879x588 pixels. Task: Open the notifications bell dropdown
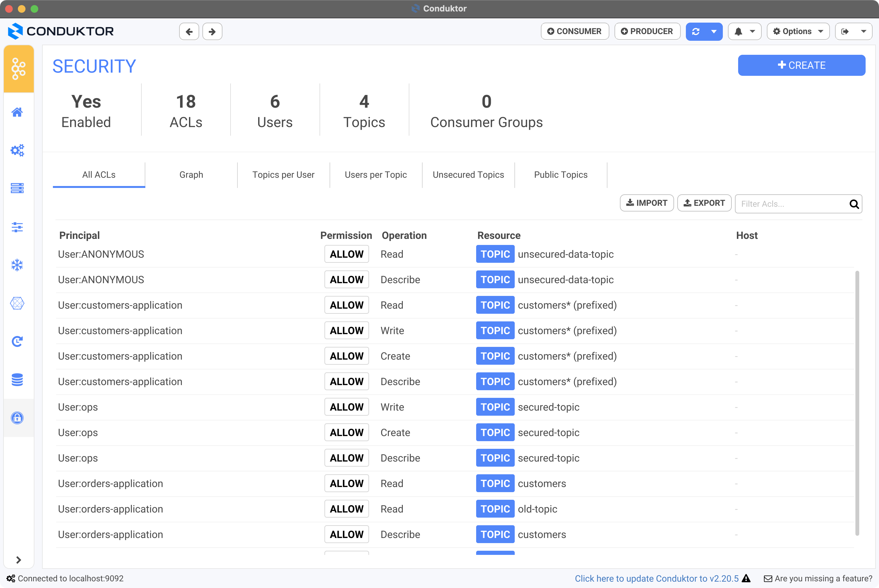744,32
